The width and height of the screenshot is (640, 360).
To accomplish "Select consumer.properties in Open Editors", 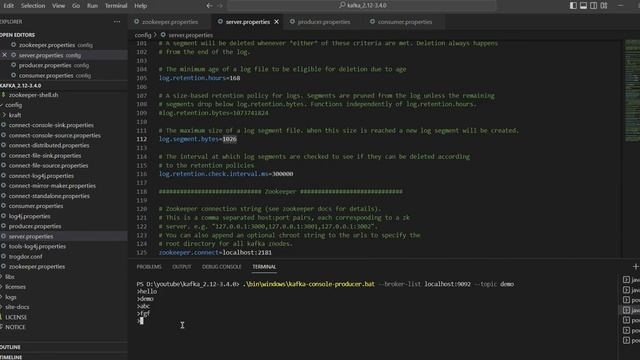I will 64,76.
